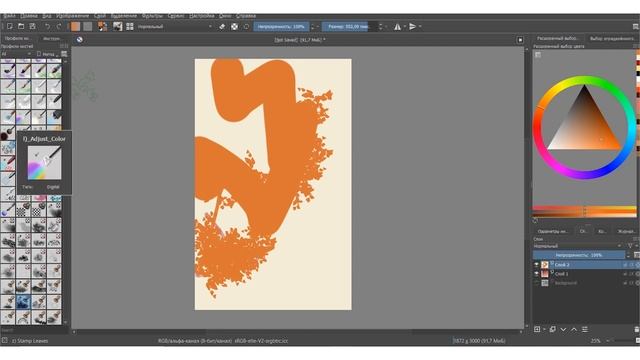
Task: Open the fill patterns icon in toolbar
Action: (x=102, y=27)
